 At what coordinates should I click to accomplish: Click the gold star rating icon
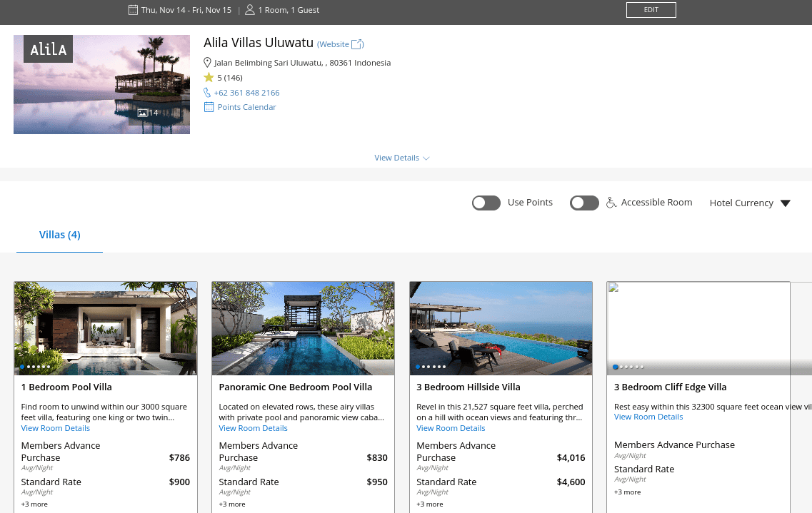tap(209, 78)
